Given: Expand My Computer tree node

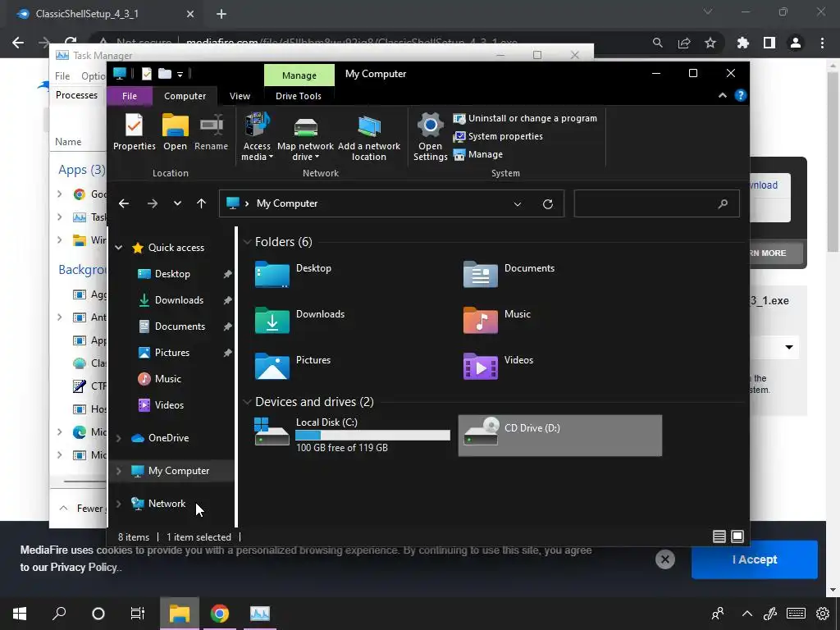Looking at the screenshot, I should 118,471.
